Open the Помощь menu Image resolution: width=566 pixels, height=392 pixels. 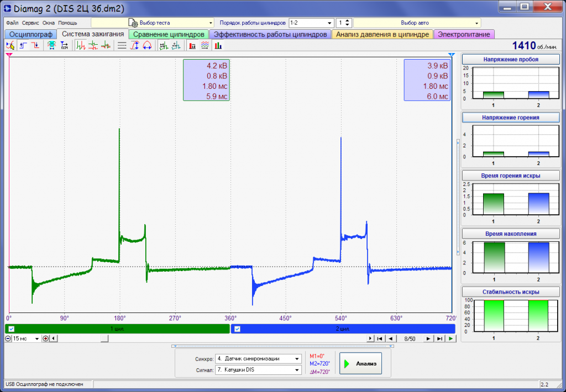(67, 23)
